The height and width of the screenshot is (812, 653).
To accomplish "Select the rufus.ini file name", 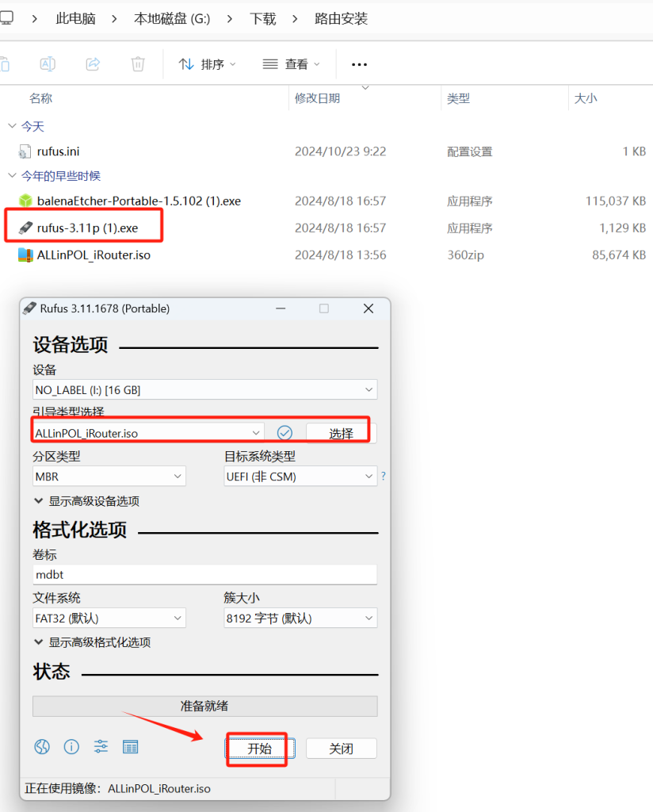I will click(58, 151).
